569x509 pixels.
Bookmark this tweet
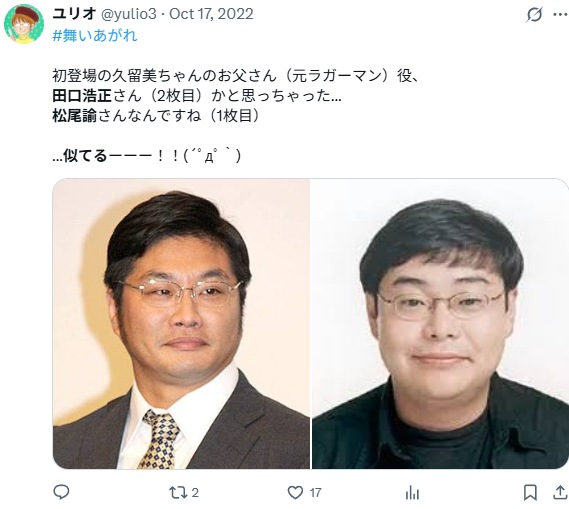tap(530, 493)
